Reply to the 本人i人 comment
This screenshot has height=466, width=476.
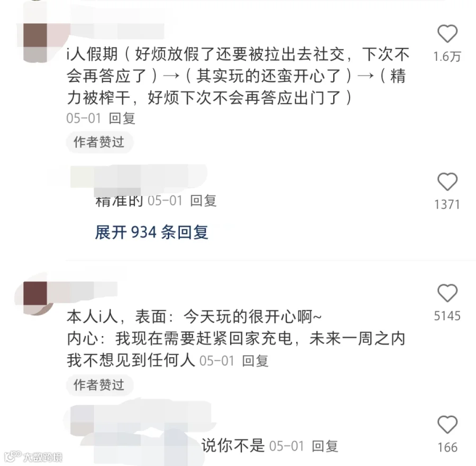(x=255, y=361)
